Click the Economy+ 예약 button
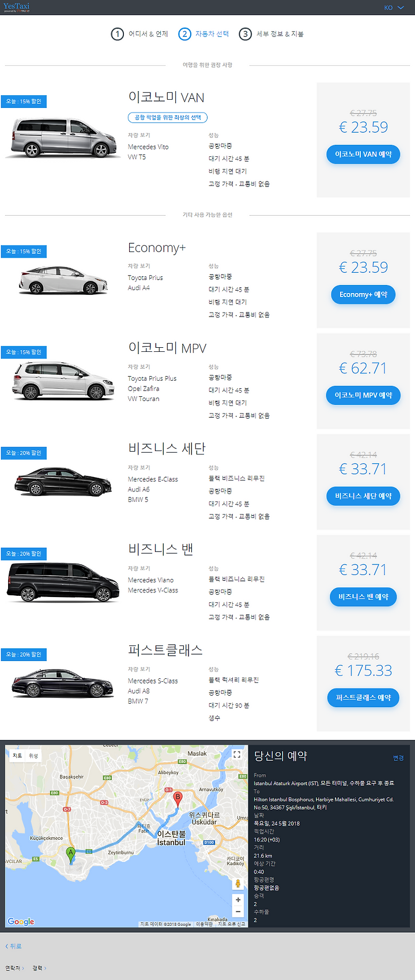Image resolution: width=415 pixels, height=980 pixels. pyautogui.click(x=363, y=295)
